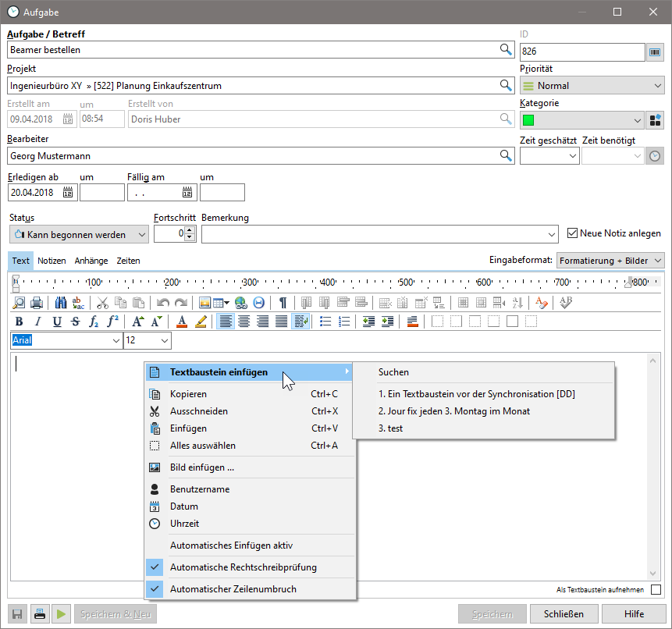Select Bild einfügen from the context menu
672x629 pixels.
[202, 467]
